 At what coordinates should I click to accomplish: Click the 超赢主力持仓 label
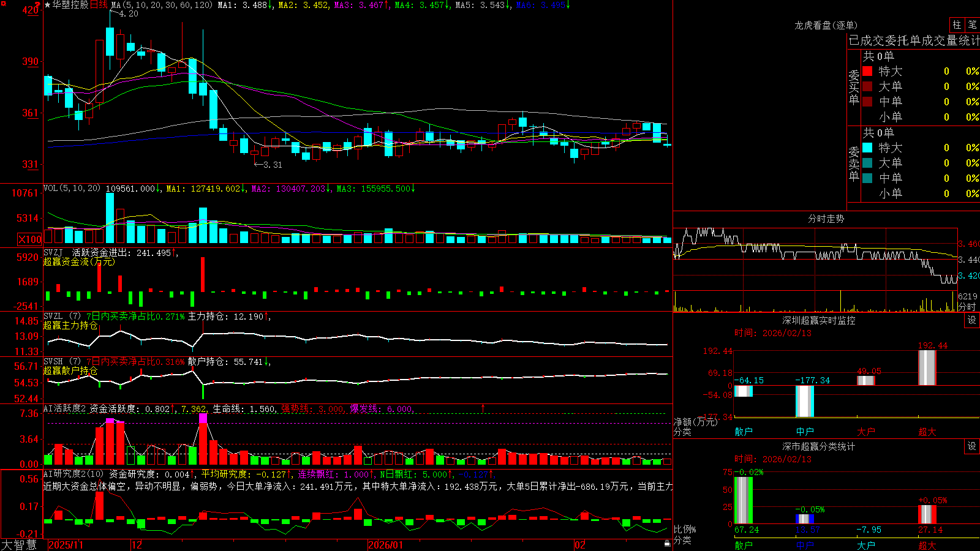[x=70, y=326]
